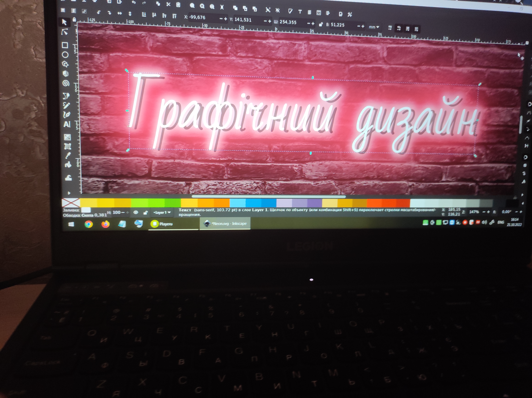Zoom to fit drawing
This screenshot has width=532, height=398.
point(202,6)
